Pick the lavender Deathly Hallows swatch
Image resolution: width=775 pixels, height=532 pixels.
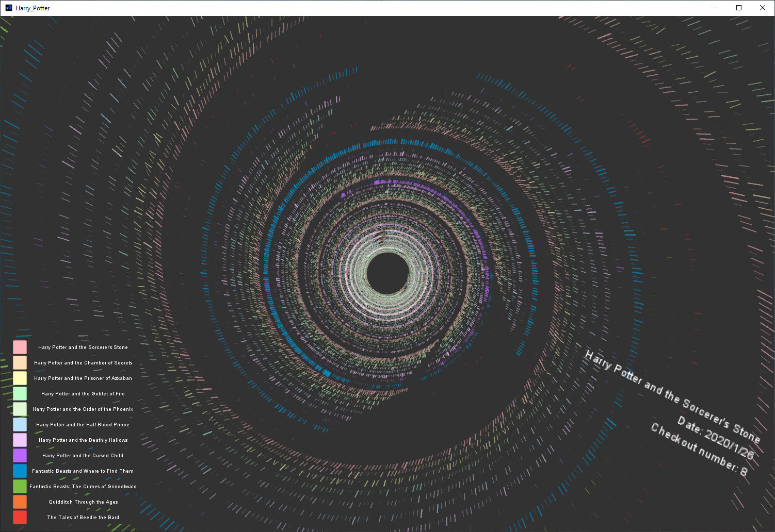point(20,440)
